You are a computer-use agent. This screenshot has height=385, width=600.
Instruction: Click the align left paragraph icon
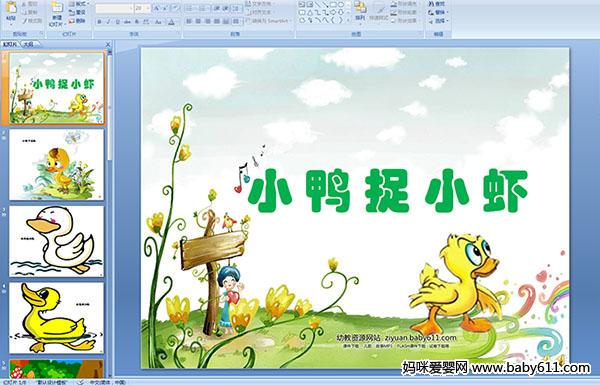pyautogui.click(x=189, y=21)
